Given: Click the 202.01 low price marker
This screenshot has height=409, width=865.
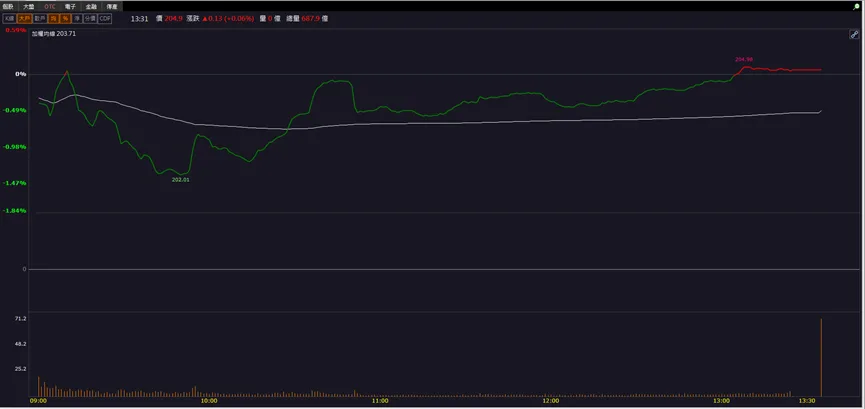Looking at the screenshot, I should coord(180,180).
